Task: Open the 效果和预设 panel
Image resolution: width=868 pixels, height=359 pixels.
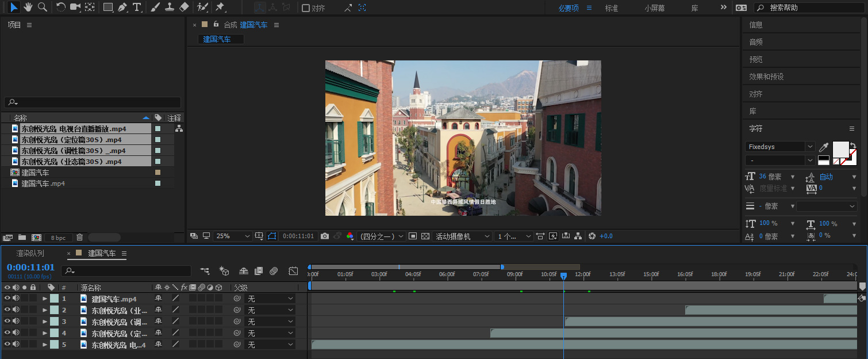Action: pyautogui.click(x=766, y=77)
